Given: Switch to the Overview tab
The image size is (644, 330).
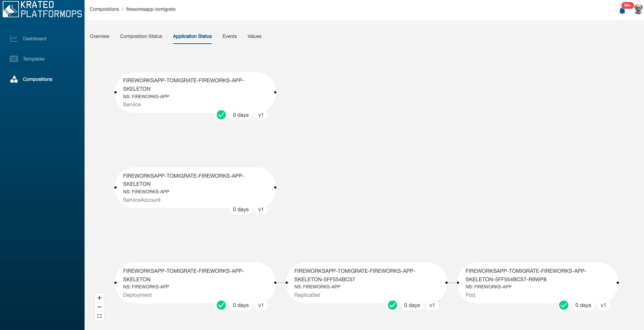Looking at the screenshot, I should [99, 36].
